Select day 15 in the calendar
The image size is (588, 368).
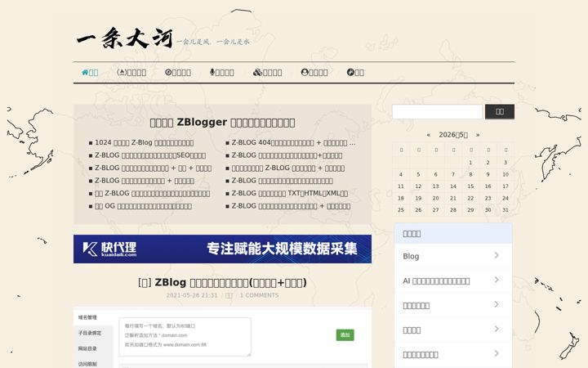(470, 186)
